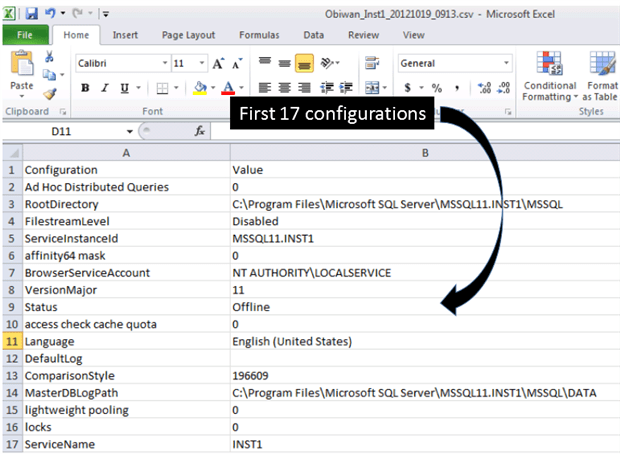Select the cell containing RootDirectory

(126, 204)
